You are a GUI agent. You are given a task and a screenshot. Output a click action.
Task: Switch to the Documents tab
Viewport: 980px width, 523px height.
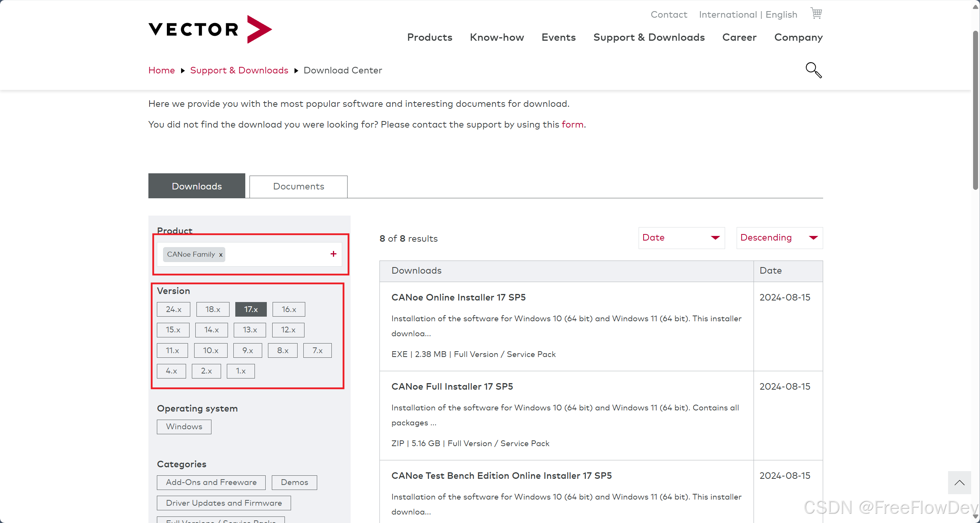coord(298,187)
